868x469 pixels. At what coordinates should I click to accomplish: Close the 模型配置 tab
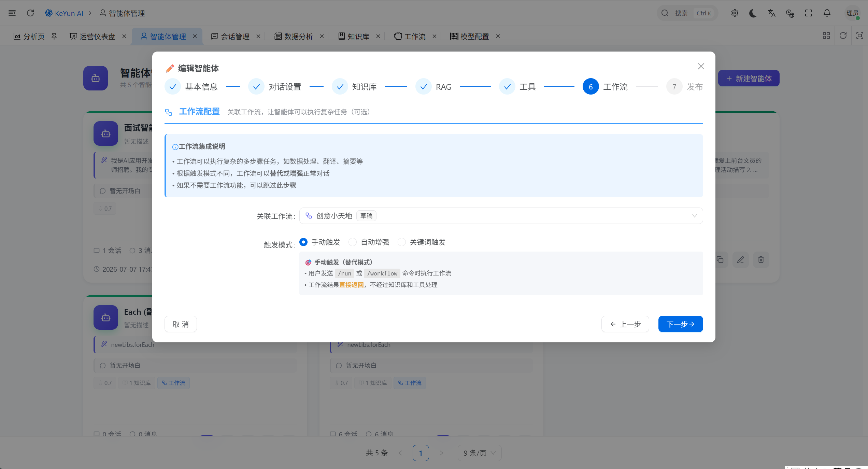click(498, 36)
